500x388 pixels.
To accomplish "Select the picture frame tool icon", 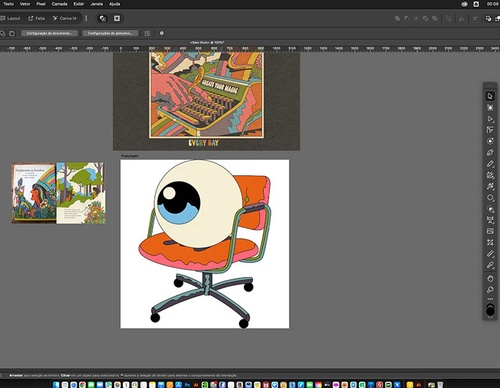I will (490, 231).
